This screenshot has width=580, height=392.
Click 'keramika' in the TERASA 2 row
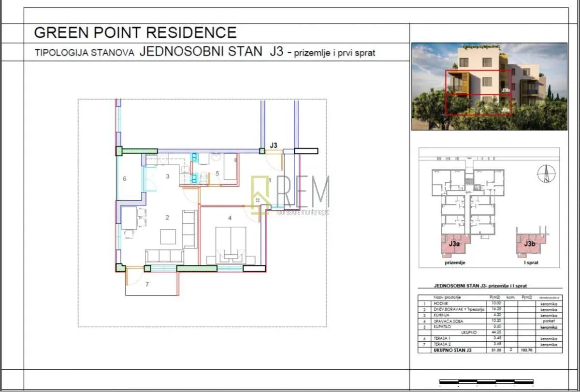(549, 344)
